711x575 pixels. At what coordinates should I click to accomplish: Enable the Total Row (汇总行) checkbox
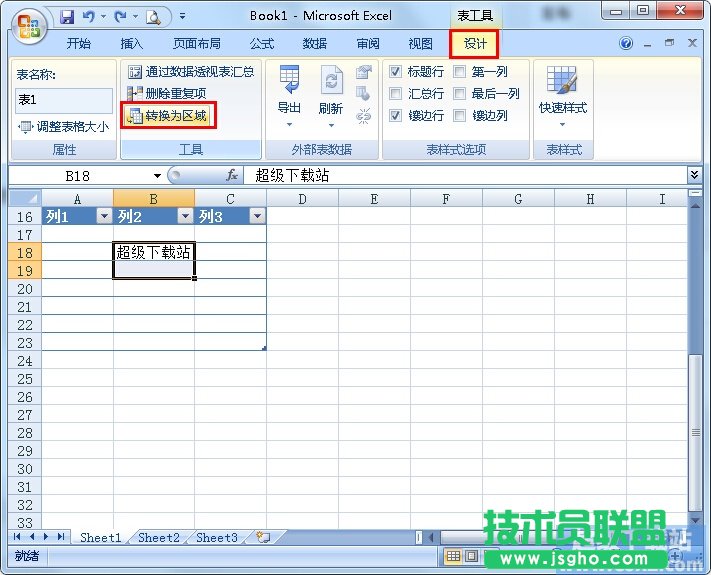tap(396, 94)
